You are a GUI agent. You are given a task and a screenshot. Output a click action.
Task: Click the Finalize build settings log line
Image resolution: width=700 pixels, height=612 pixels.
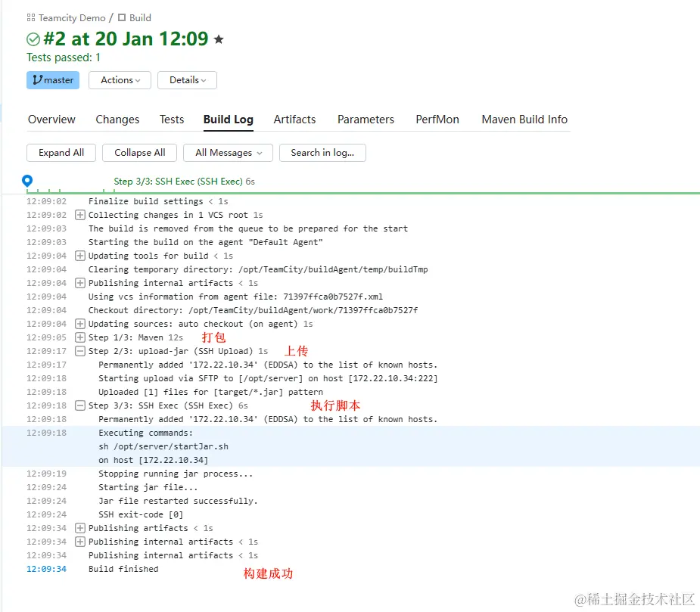[158, 201]
